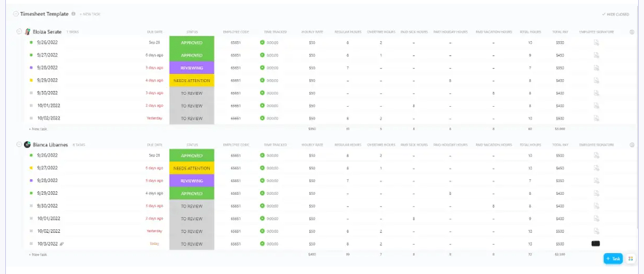Click + New task under Eloiza Serate
This screenshot has height=274, width=644.
[x=38, y=129]
